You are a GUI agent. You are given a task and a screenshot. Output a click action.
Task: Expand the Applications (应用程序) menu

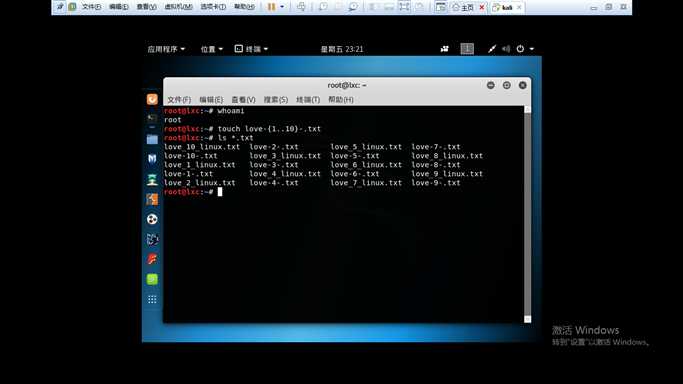click(x=166, y=49)
